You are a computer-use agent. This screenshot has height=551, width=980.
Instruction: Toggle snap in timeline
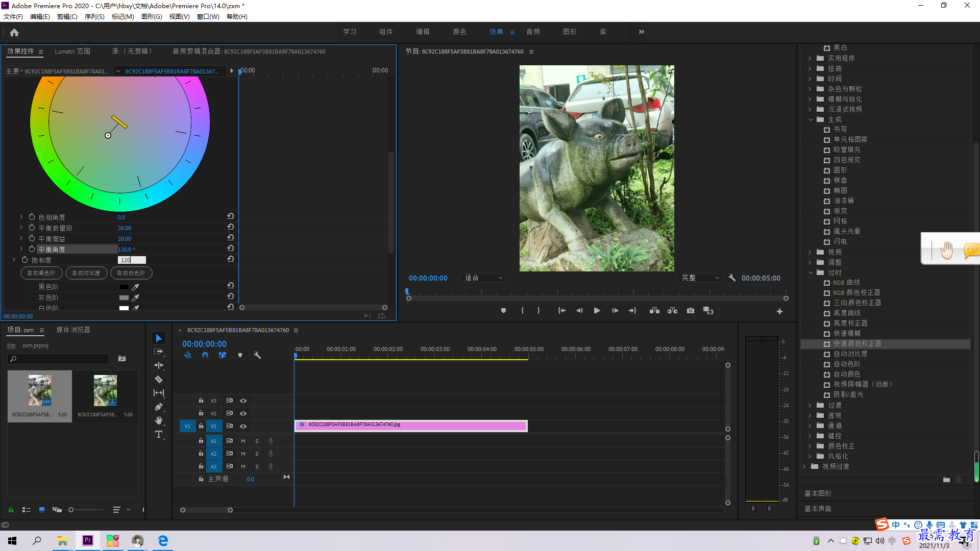pos(205,355)
